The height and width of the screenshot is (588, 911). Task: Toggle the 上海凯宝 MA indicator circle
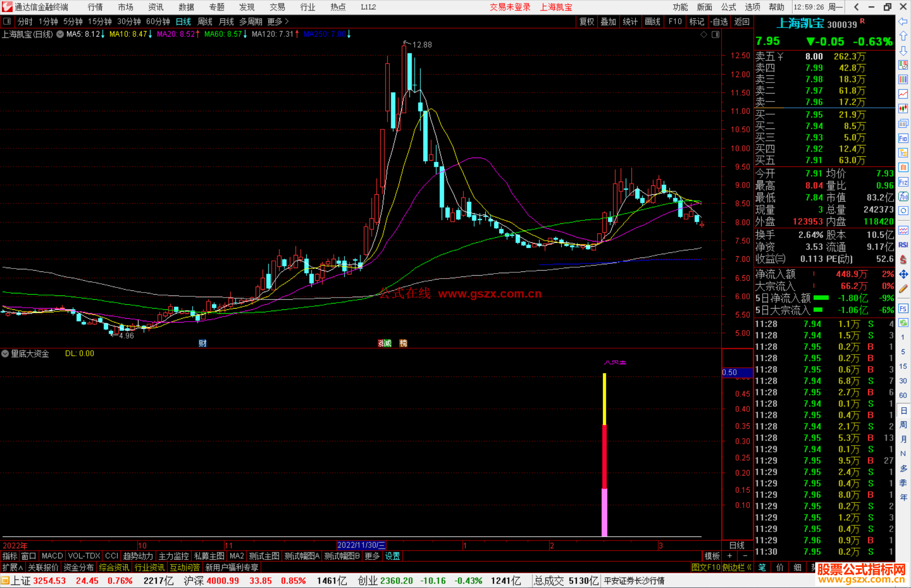(60, 34)
